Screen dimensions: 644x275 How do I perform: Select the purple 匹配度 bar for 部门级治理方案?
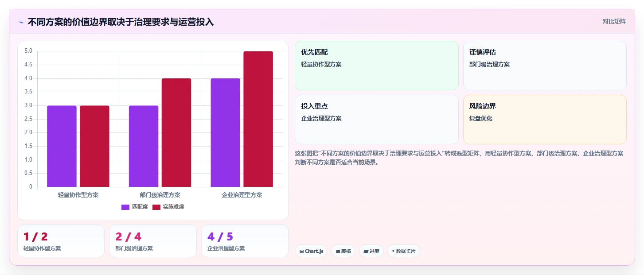pos(144,146)
